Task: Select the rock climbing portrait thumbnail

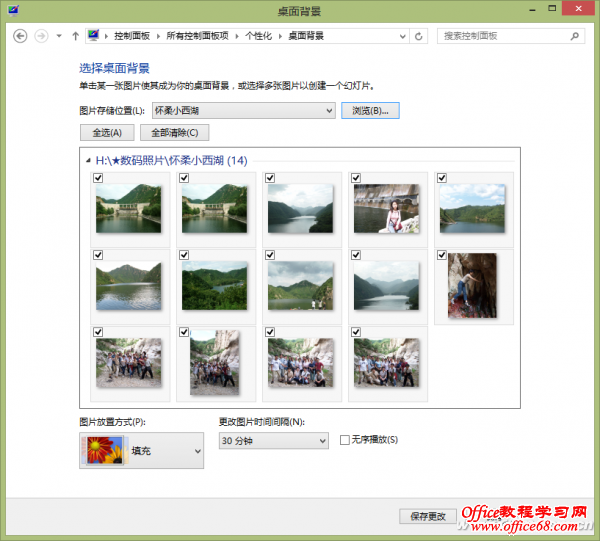Action: pos(472,285)
